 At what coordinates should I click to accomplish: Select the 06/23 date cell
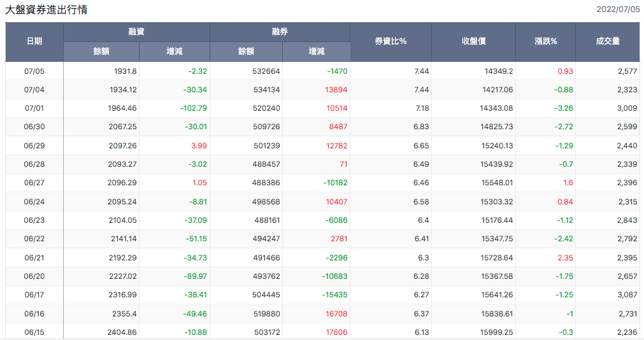click(x=34, y=220)
